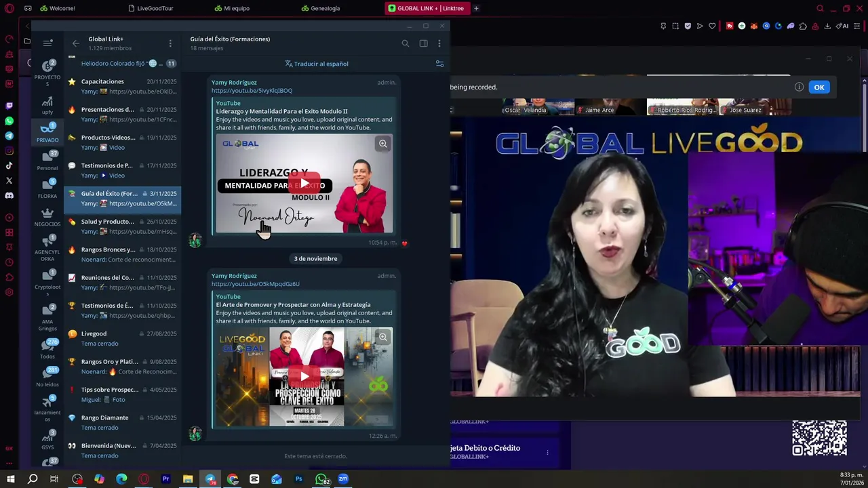Go back using the arrow beside Global Link+

[76, 43]
